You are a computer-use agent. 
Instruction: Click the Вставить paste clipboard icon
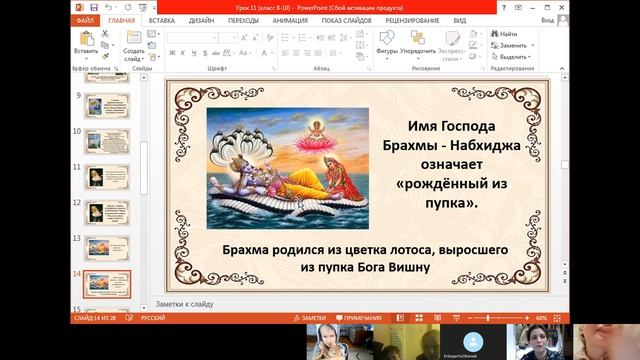(86, 39)
